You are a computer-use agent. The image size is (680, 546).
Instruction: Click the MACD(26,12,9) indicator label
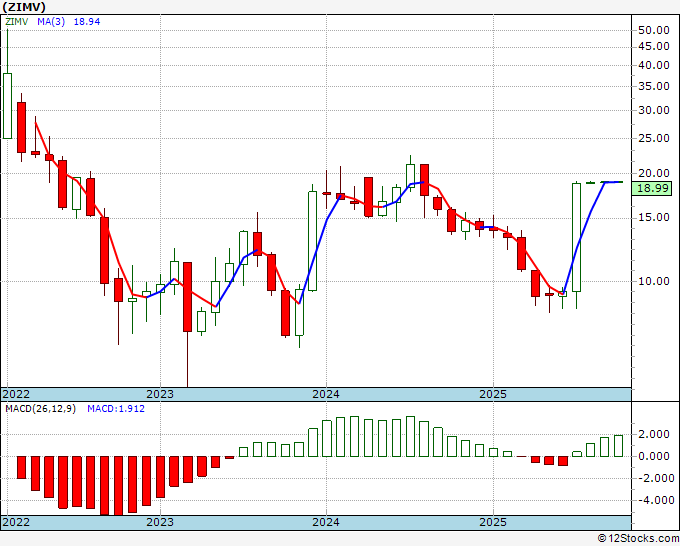tap(40, 409)
